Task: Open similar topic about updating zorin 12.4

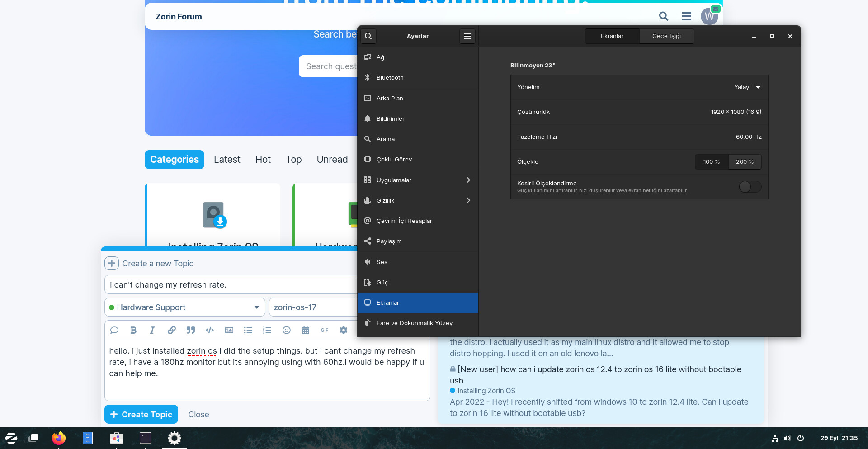Action: 595,375
